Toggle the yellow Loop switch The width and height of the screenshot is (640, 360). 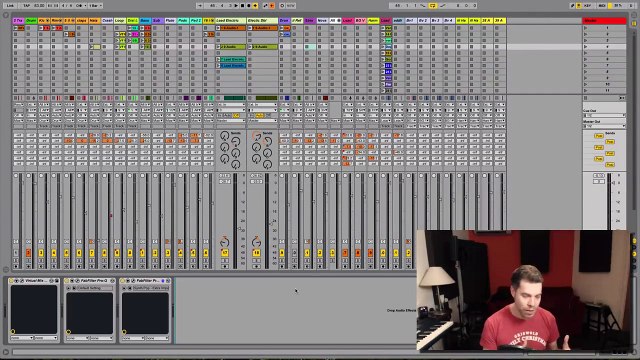coord(432,6)
